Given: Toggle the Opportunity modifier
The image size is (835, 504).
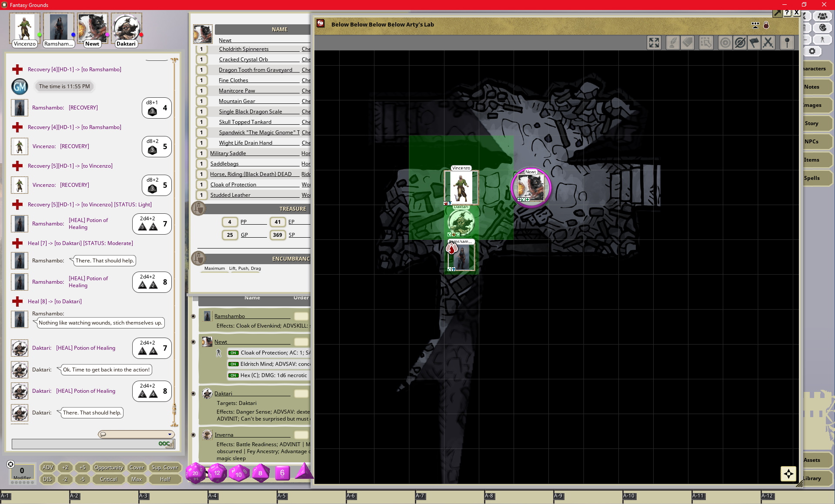Looking at the screenshot, I should click(109, 468).
